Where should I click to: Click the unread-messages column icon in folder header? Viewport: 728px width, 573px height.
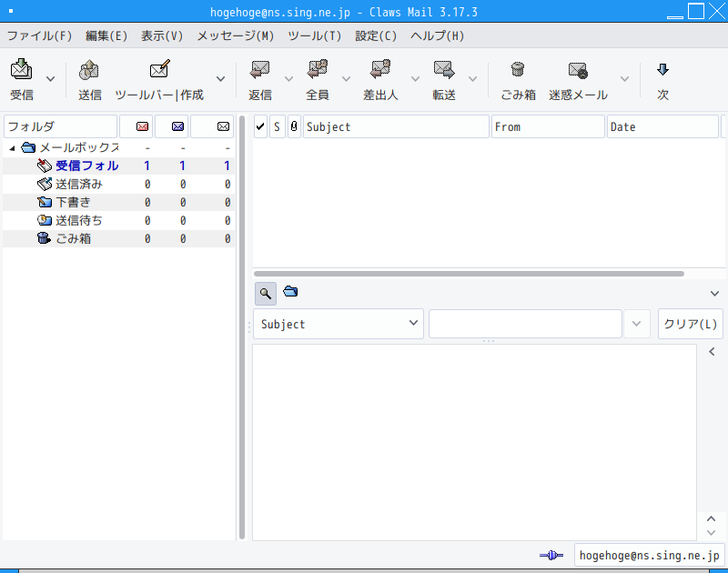(x=177, y=126)
